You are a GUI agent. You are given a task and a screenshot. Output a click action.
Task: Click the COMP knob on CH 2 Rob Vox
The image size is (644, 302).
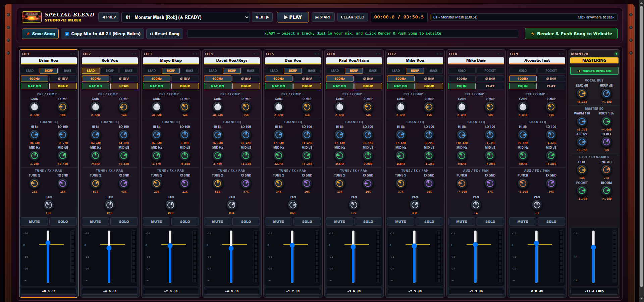(x=124, y=107)
